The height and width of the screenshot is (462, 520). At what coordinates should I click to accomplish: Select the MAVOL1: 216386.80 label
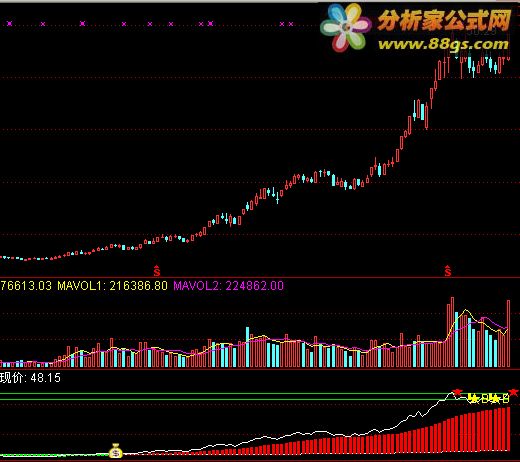(x=112, y=286)
